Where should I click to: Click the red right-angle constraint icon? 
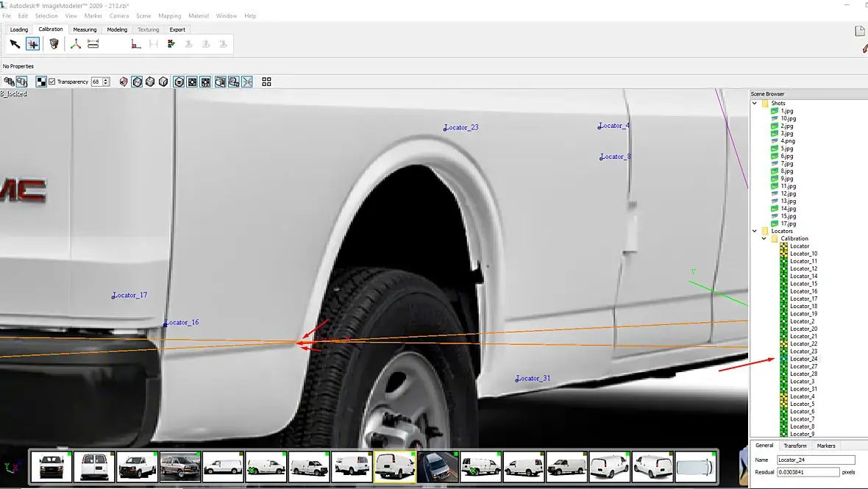coord(135,44)
